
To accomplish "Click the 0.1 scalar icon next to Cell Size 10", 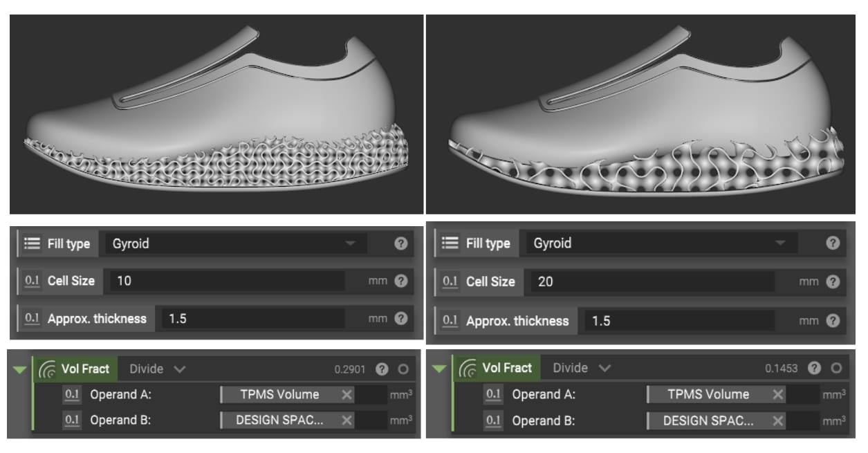I will click(x=33, y=281).
